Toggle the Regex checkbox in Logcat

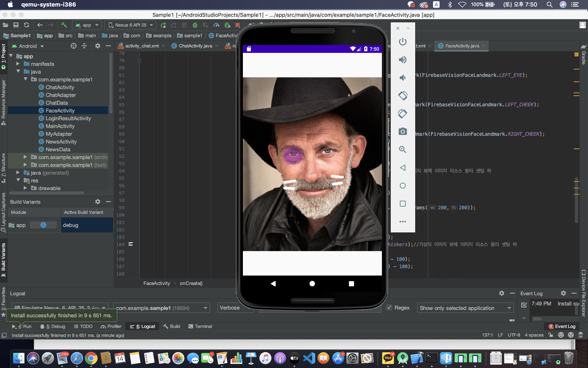pyautogui.click(x=389, y=308)
